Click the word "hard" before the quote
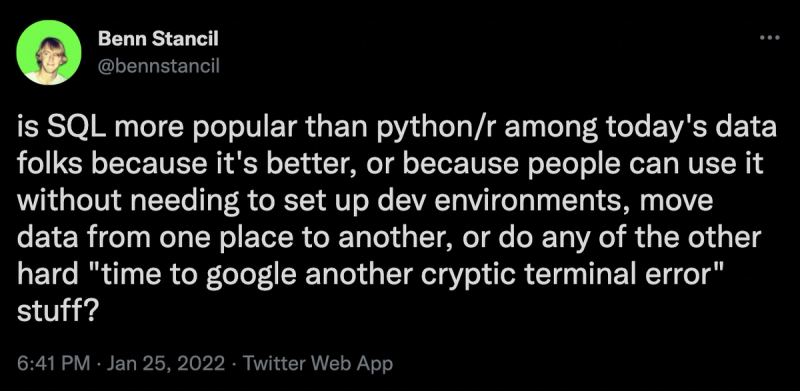This screenshot has width=800, height=391. pyautogui.click(x=47, y=275)
